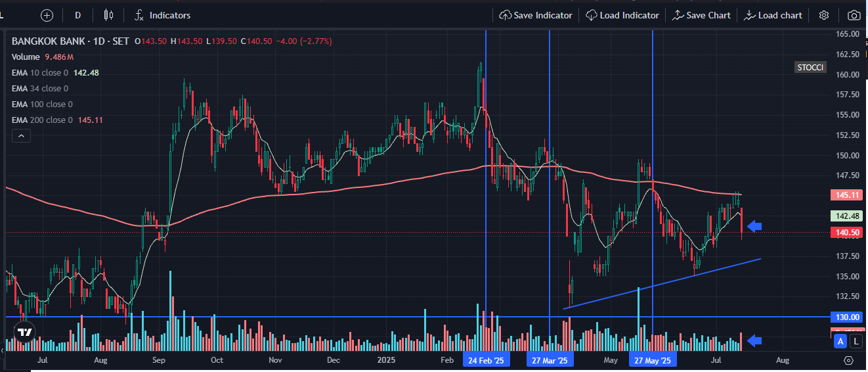
Task: Select the horizontal line at 130.00
Action: pyautogui.click(x=418, y=317)
